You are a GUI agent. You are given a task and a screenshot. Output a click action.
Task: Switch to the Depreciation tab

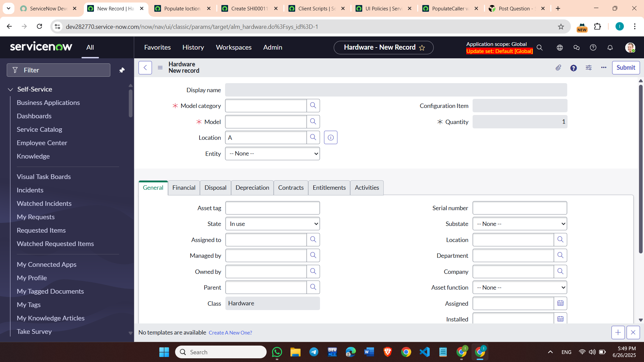(252, 188)
